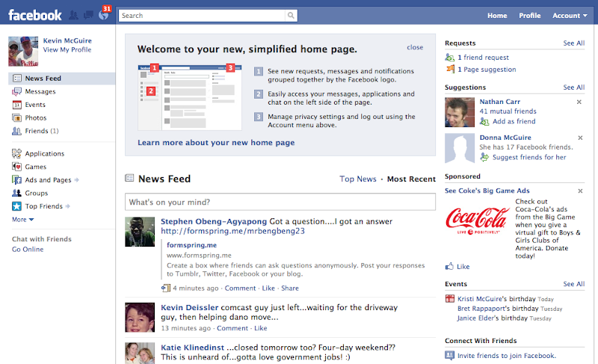The image size is (598, 364).
Task: Click See Coke's Big Game Ads title
Action: 487,191
